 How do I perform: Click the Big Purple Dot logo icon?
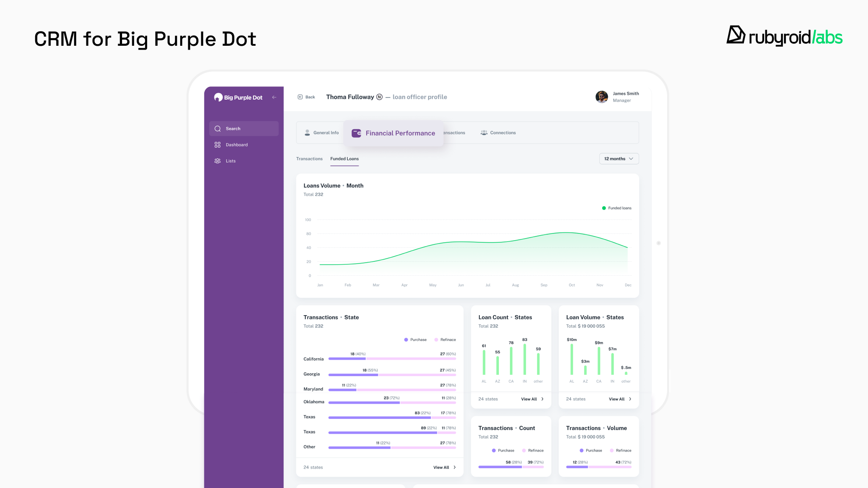tap(218, 97)
